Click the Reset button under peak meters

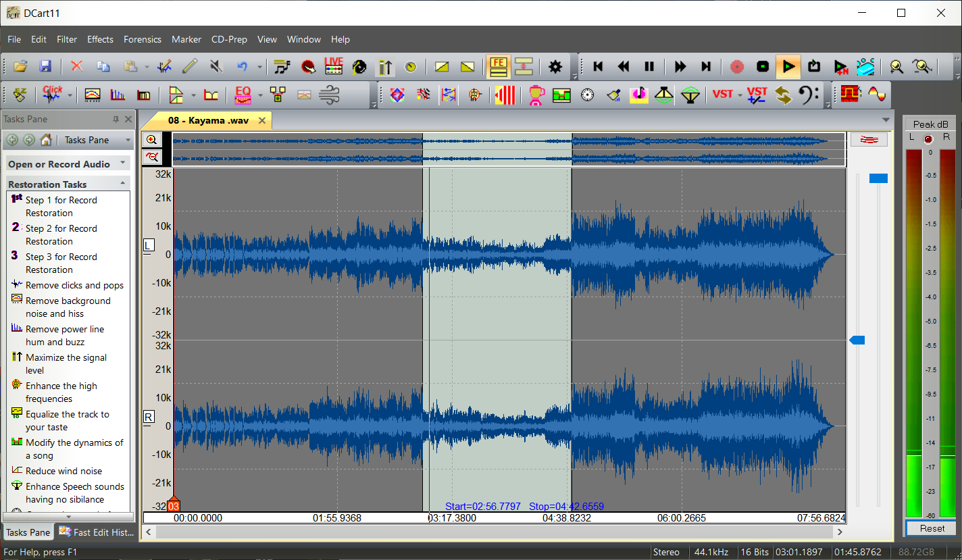[x=932, y=528]
